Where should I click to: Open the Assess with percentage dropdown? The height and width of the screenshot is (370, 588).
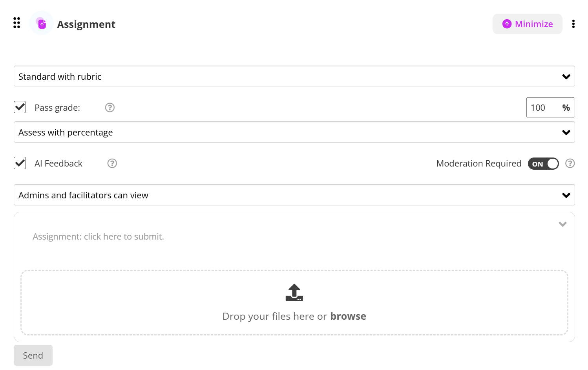pyautogui.click(x=294, y=132)
